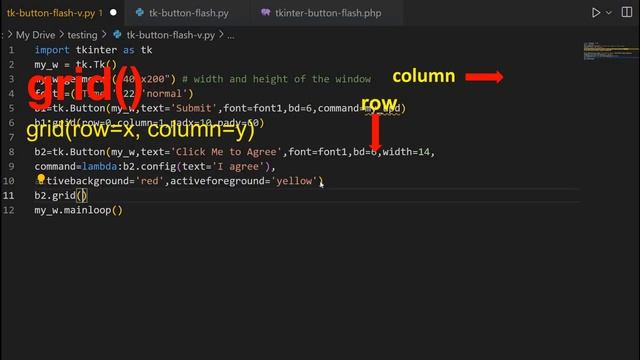Select My Drive in breadcrumb
Screen dimensions: 640x360
[36, 35]
